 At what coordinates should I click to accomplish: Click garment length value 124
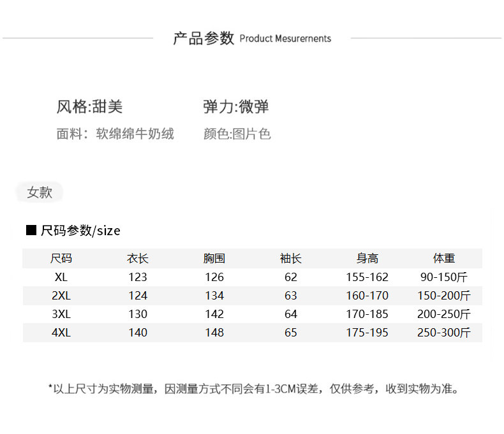pos(138,295)
